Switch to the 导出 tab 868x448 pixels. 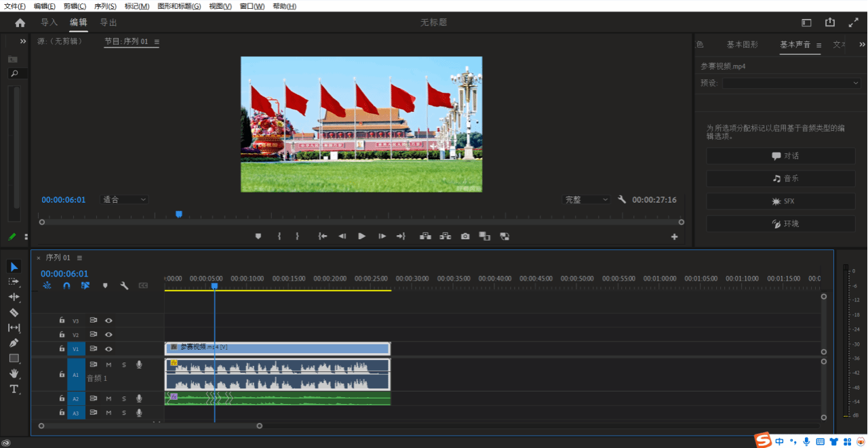point(108,22)
